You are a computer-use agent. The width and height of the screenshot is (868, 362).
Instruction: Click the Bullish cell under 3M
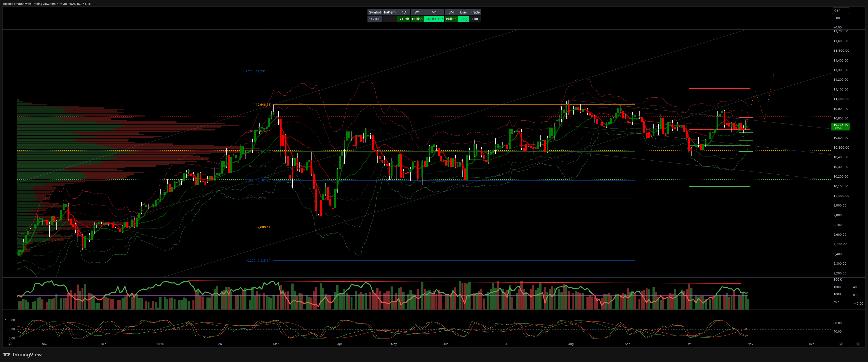[451, 19]
